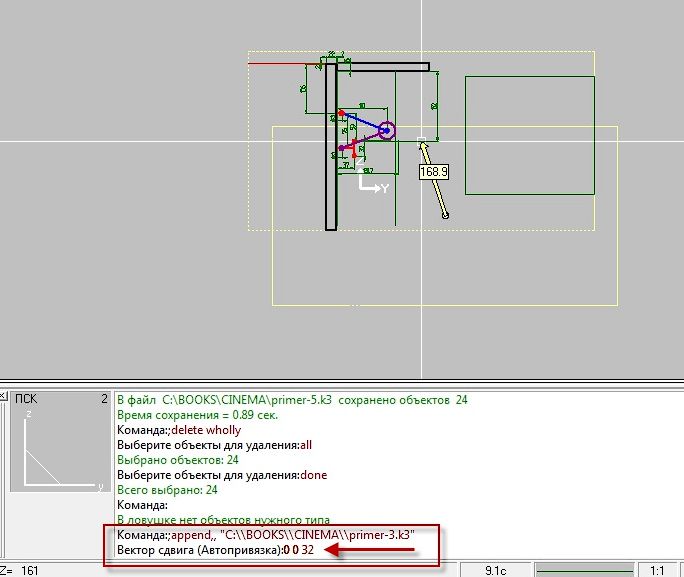Viewport: 684px width, 577px height.
Task: Open the ПСК axes preview thumbnail
Action: [x=61, y=448]
